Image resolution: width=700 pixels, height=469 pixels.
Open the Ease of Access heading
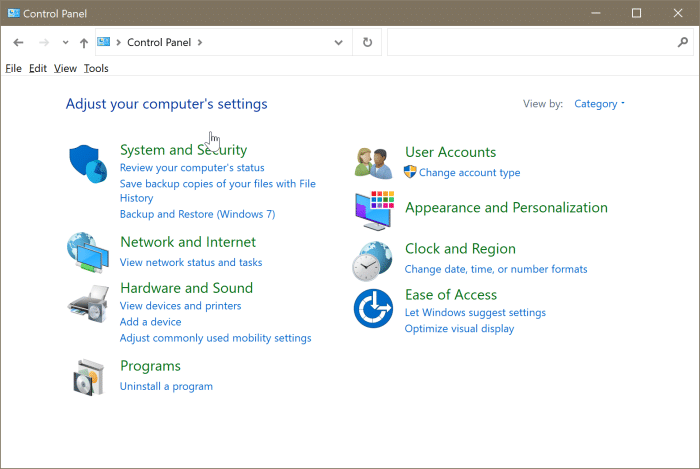pos(451,295)
